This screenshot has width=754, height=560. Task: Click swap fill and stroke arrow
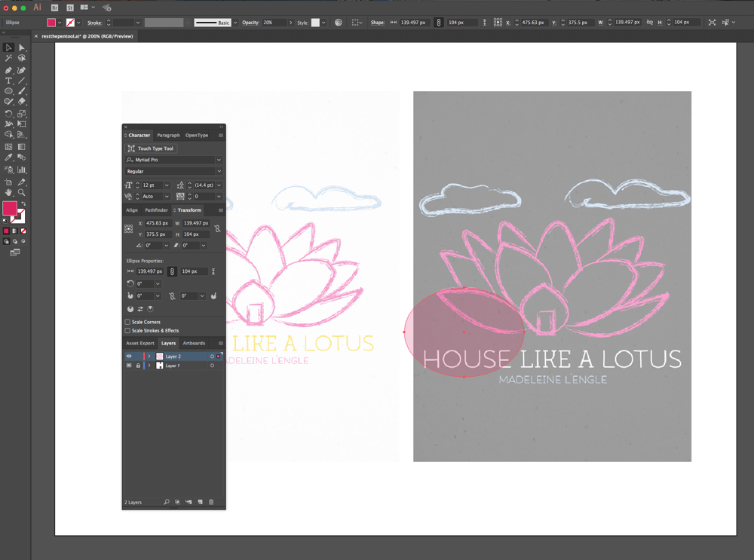coord(23,203)
